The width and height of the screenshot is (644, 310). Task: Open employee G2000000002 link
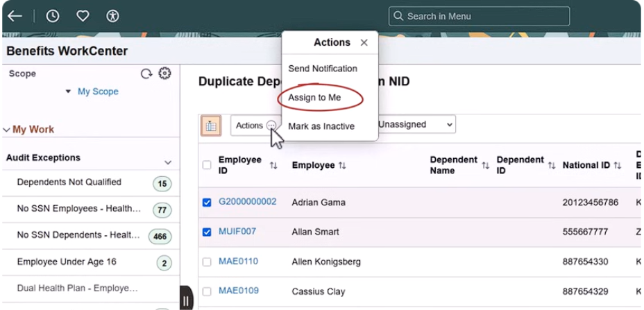tap(247, 202)
